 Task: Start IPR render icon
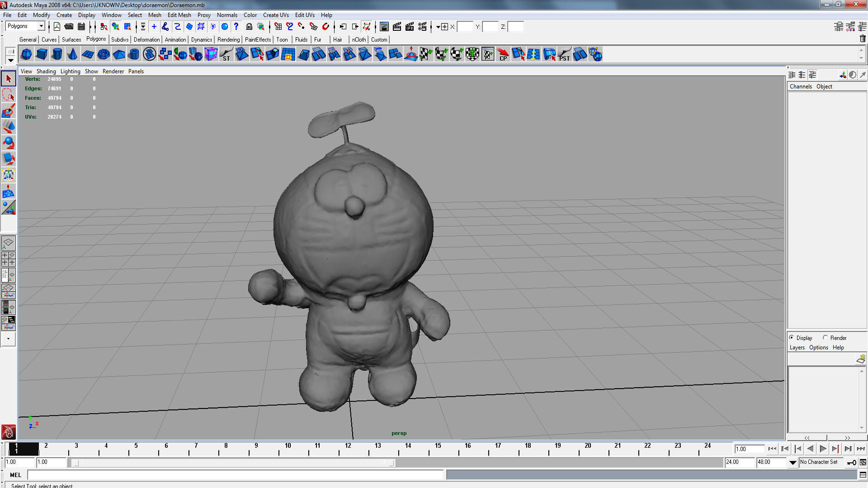click(x=410, y=27)
